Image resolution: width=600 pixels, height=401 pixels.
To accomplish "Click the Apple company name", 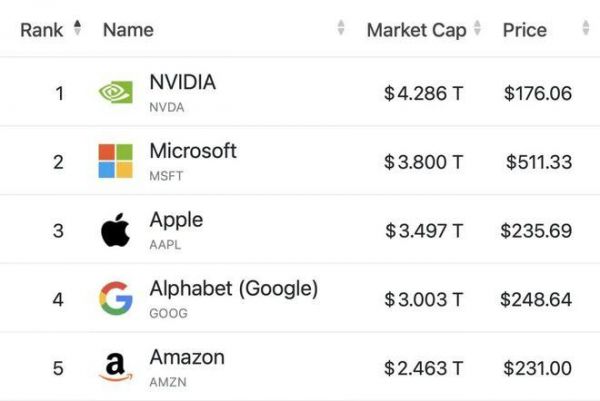I will pos(176,219).
